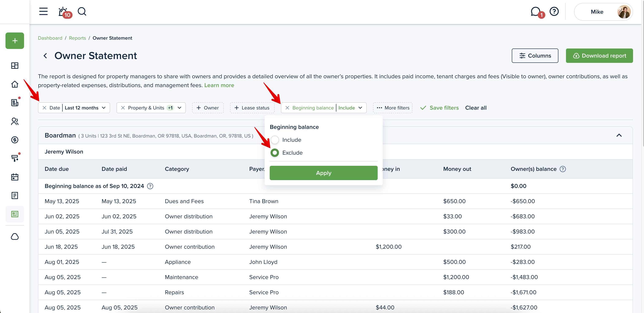Collapse the Boardman property section
Image resolution: width=644 pixels, height=313 pixels.
tap(619, 135)
